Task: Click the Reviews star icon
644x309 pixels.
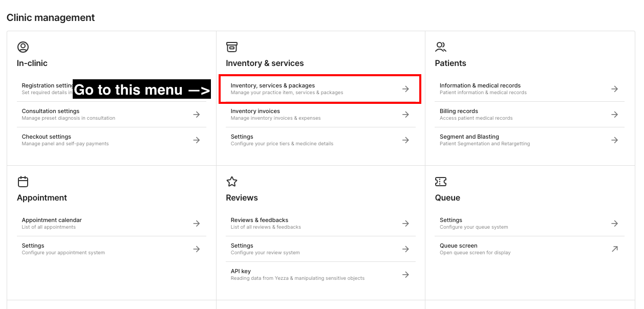Action: pos(231,182)
